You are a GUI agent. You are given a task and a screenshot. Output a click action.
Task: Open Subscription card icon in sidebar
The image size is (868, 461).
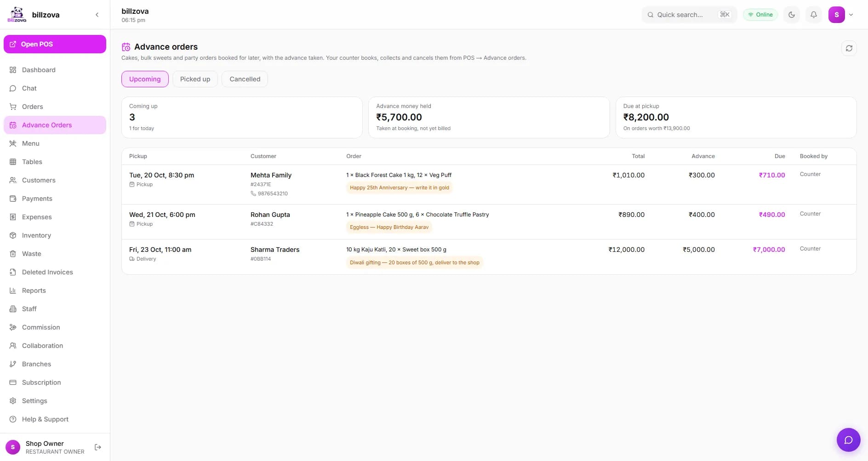click(13, 382)
